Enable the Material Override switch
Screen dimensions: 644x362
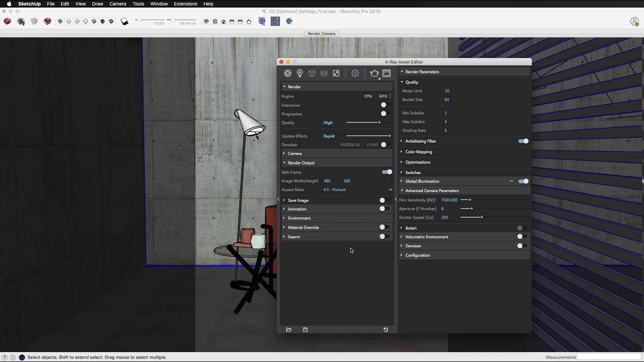pyautogui.click(x=384, y=227)
